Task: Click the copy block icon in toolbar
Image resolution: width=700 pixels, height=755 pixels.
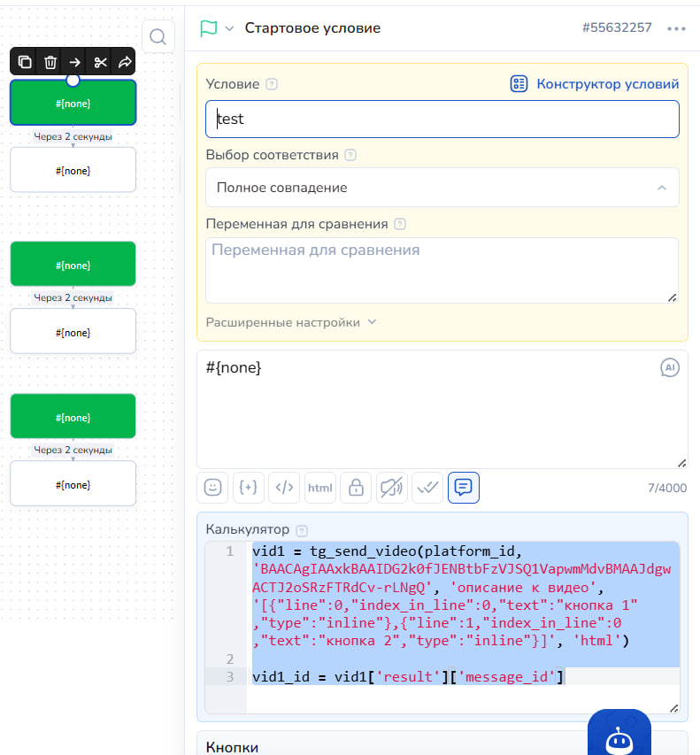Action: [25, 62]
